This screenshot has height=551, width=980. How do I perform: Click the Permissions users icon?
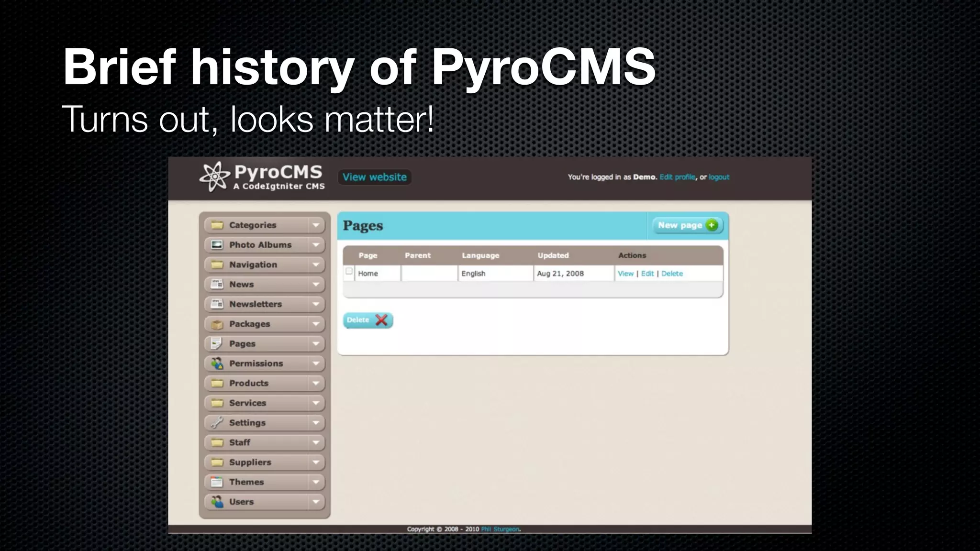point(217,363)
